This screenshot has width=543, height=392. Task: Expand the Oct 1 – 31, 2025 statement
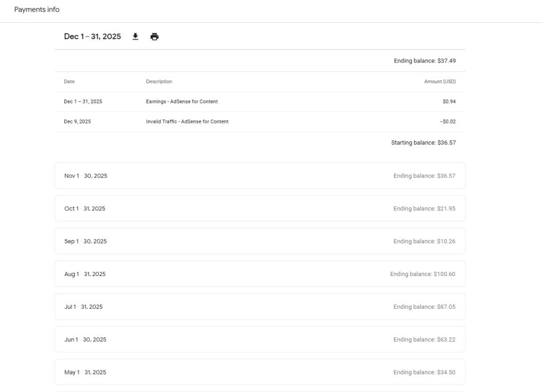[x=260, y=209]
